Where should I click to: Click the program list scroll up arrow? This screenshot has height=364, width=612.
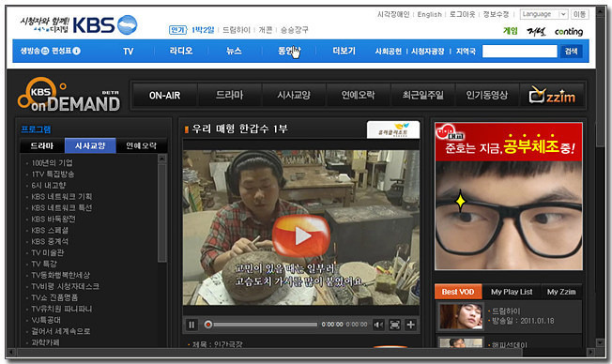[x=162, y=159]
